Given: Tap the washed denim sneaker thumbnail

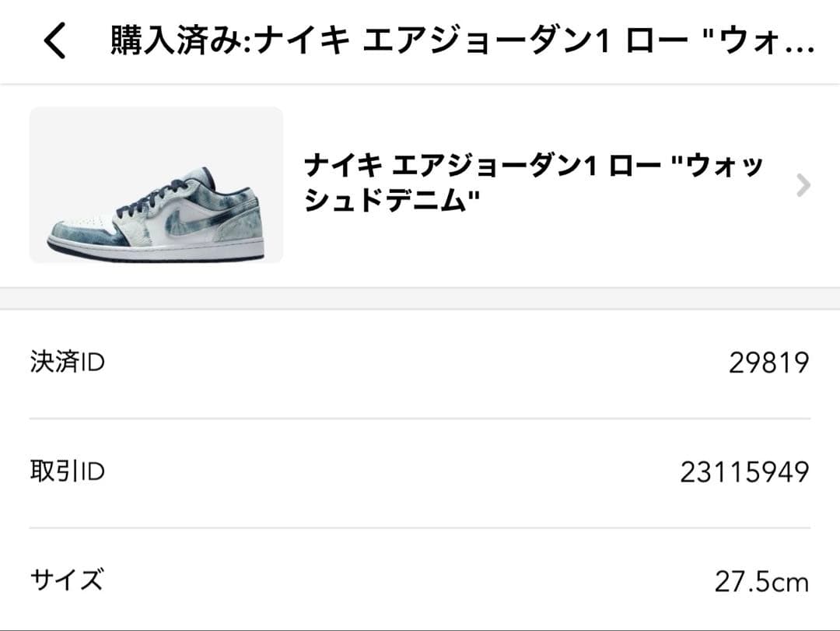Looking at the screenshot, I should pyautogui.click(x=156, y=185).
